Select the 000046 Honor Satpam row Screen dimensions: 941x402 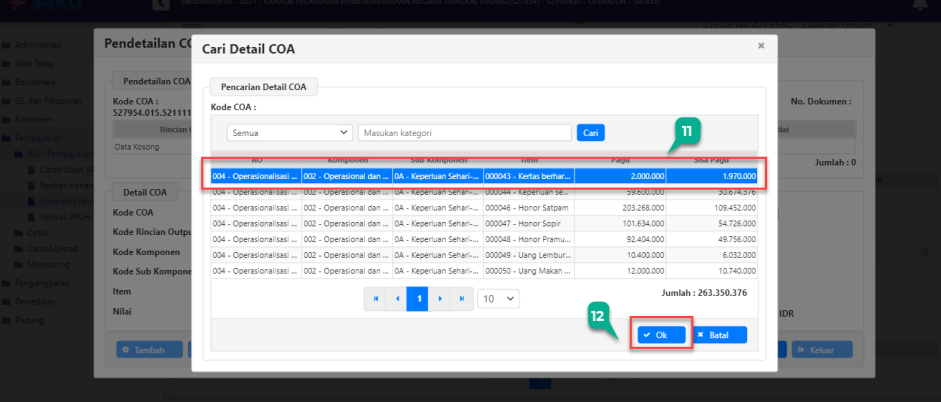[x=483, y=209]
